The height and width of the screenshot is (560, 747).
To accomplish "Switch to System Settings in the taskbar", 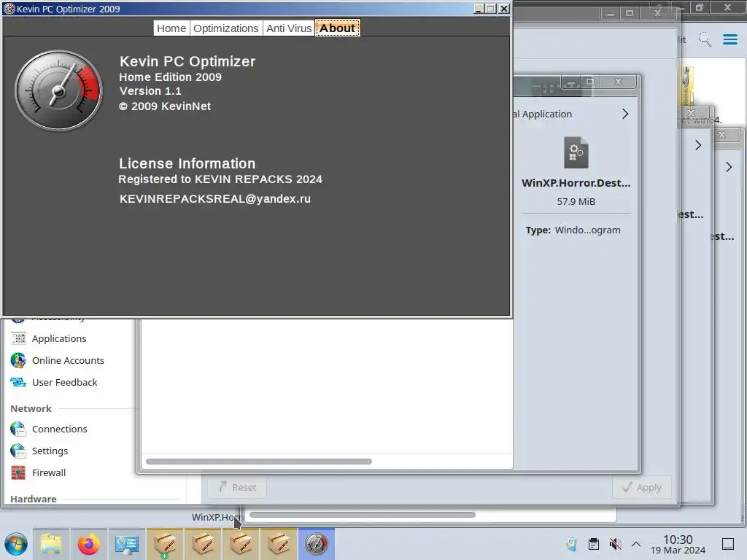I will [x=127, y=544].
